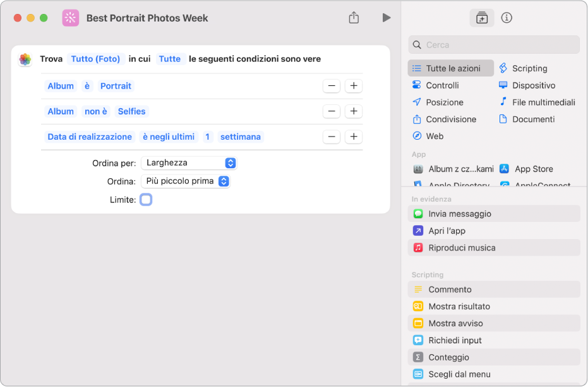Click the Invia messaggio action icon
The width and height of the screenshot is (588, 387).
point(418,214)
